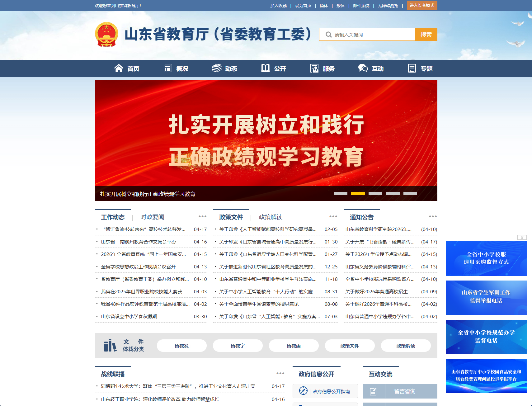Open the 专题 document icon
The width and height of the screenshot is (532, 406).
point(412,68)
